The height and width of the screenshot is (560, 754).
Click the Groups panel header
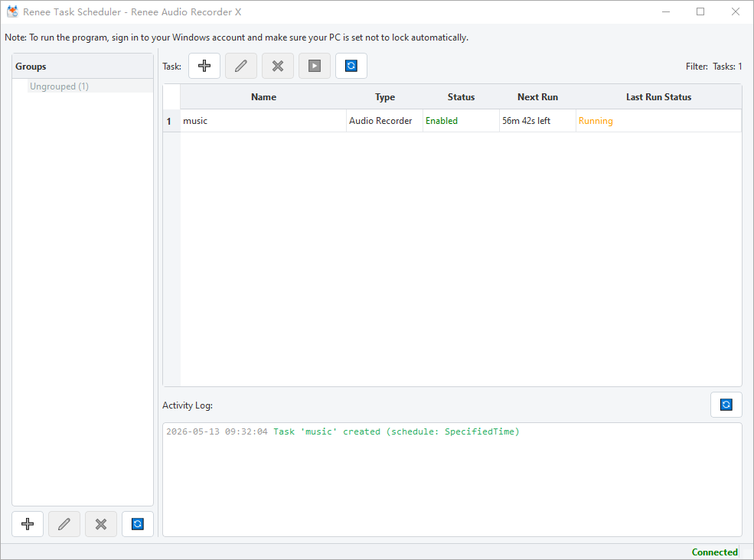point(83,67)
